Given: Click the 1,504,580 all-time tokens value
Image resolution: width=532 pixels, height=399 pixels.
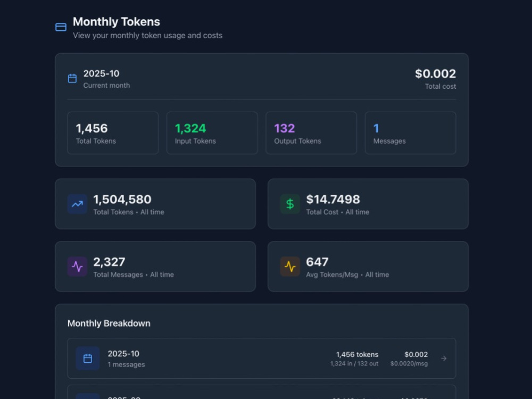Looking at the screenshot, I should pyautogui.click(x=122, y=199).
